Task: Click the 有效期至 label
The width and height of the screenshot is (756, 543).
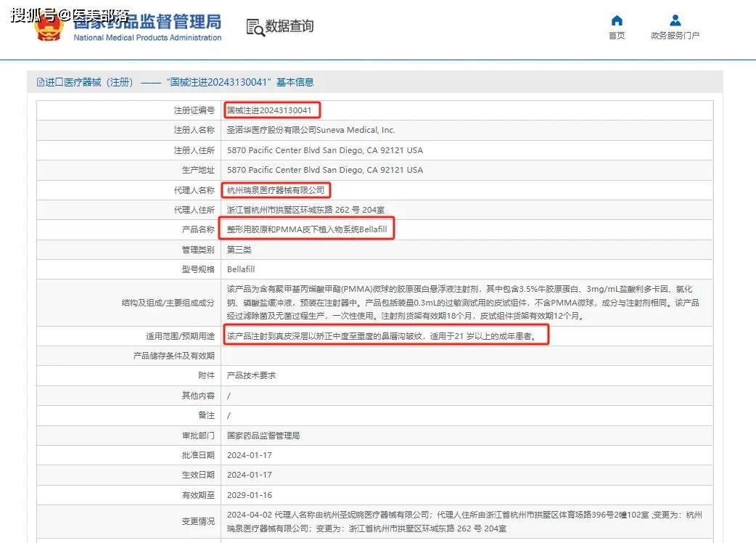Action: pos(198,495)
